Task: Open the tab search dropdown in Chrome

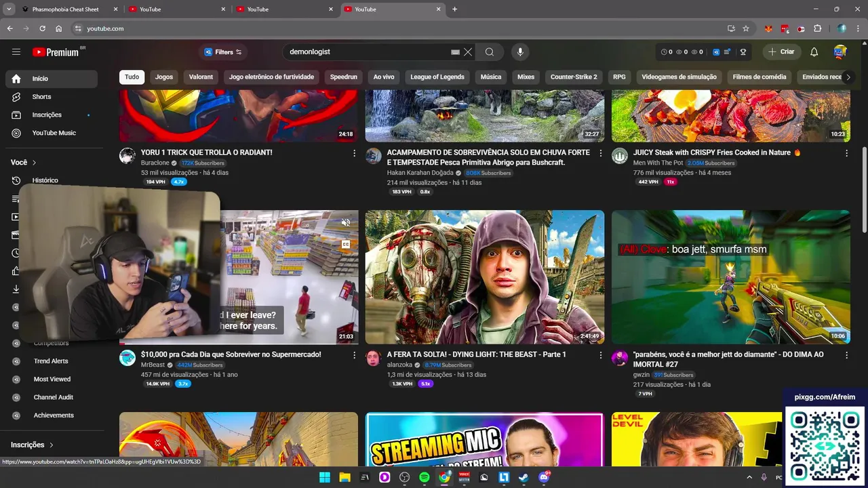Action: tap(9, 9)
